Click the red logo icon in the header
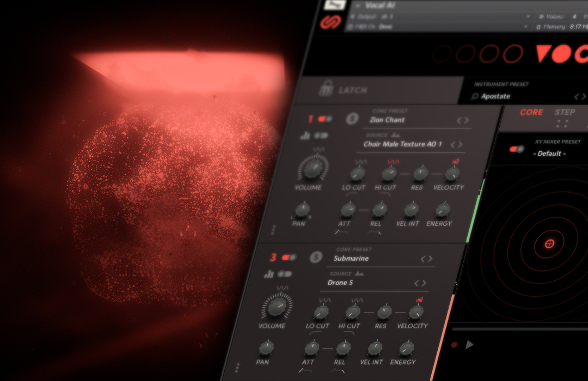 330,22
